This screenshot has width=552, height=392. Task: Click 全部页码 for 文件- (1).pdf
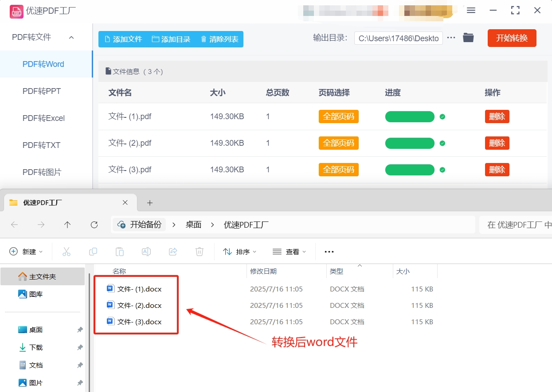[x=338, y=116]
